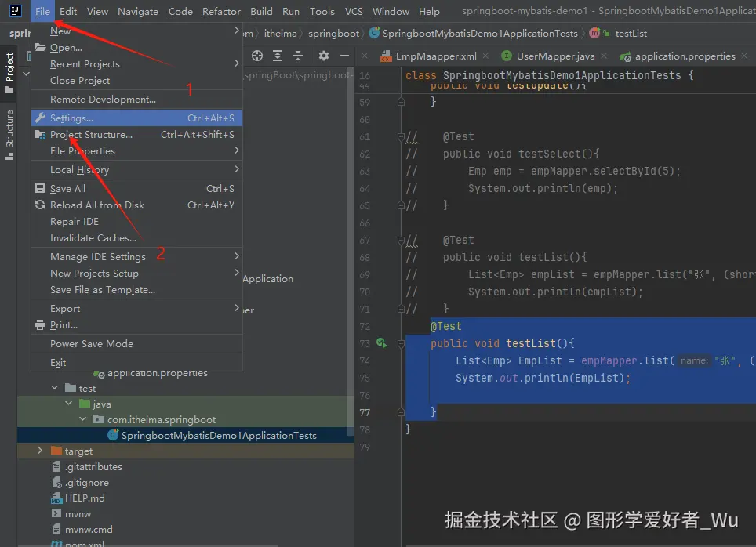
Task: Expand Local History submenu
Action: 137,169
